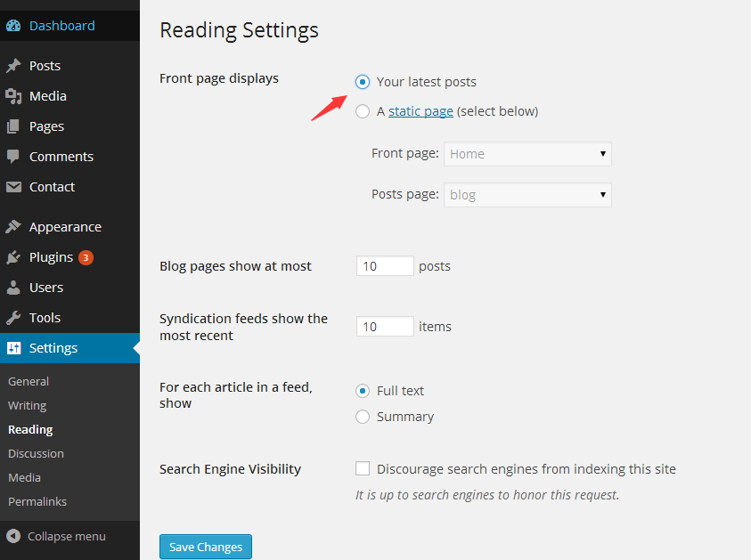Select the A static page radio button
The width and height of the screenshot is (751, 560).
click(x=363, y=111)
